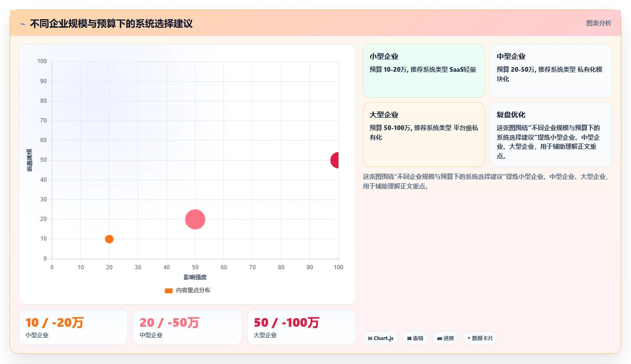
Task: Open the 大型企业 info card
Action: coord(424,134)
